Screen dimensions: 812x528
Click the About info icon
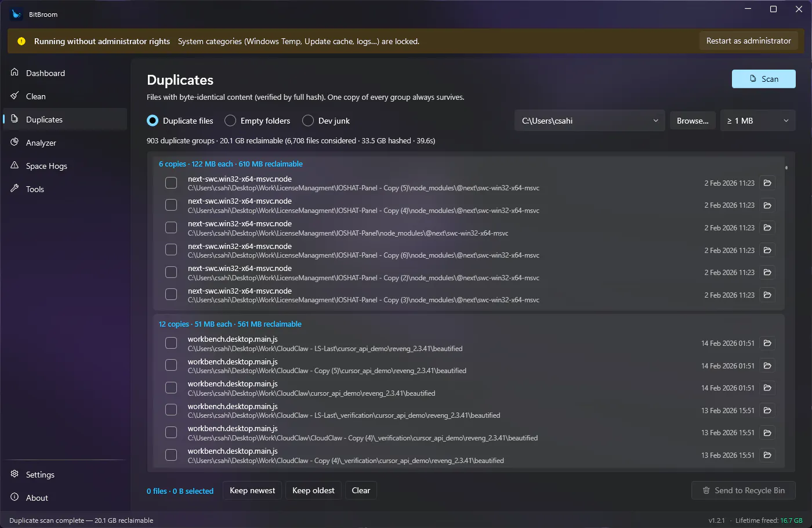click(14, 497)
